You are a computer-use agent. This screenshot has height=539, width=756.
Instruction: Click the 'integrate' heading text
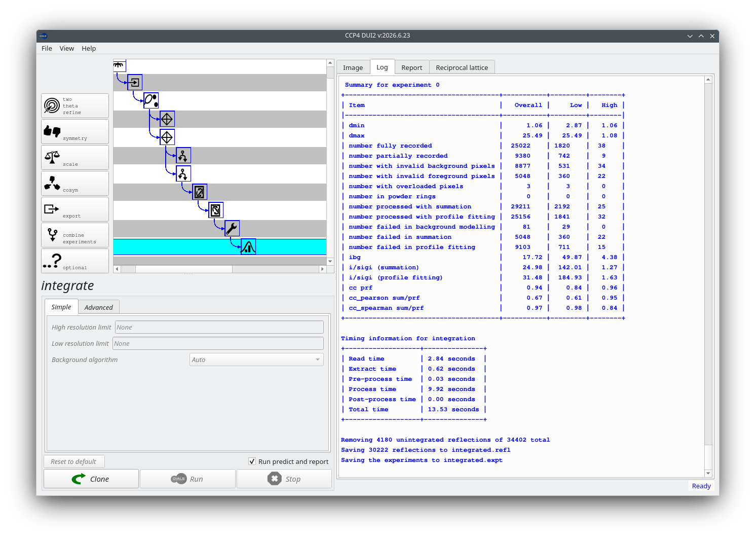(67, 285)
